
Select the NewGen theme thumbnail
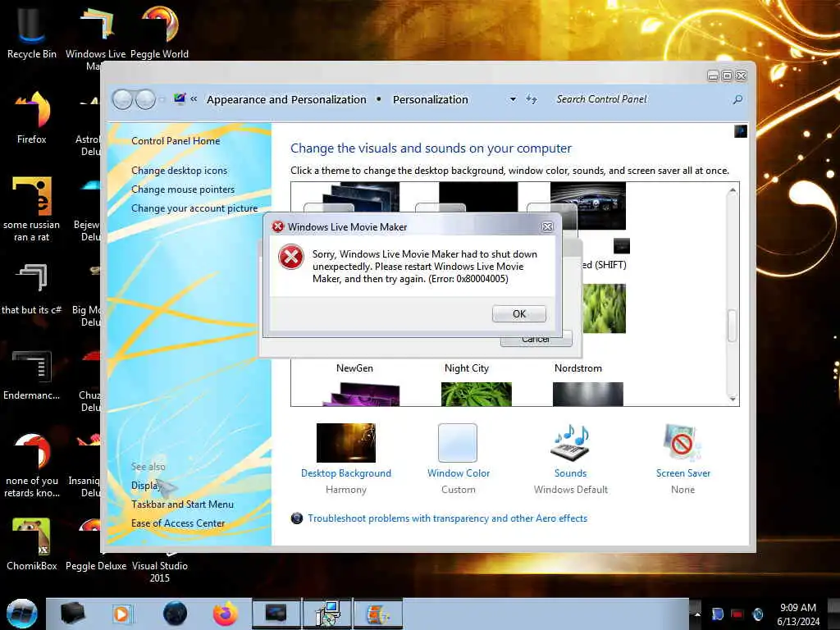click(354, 368)
